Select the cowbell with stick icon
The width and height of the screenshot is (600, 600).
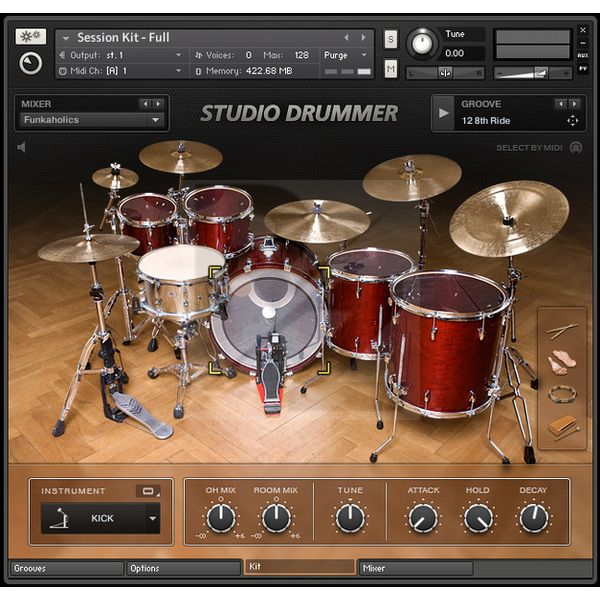point(562,427)
